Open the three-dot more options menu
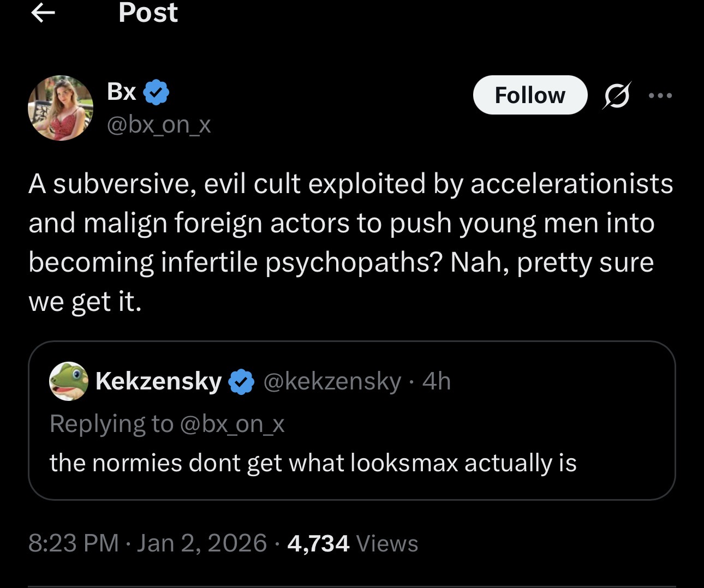 pyautogui.click(x=660, y=95)
